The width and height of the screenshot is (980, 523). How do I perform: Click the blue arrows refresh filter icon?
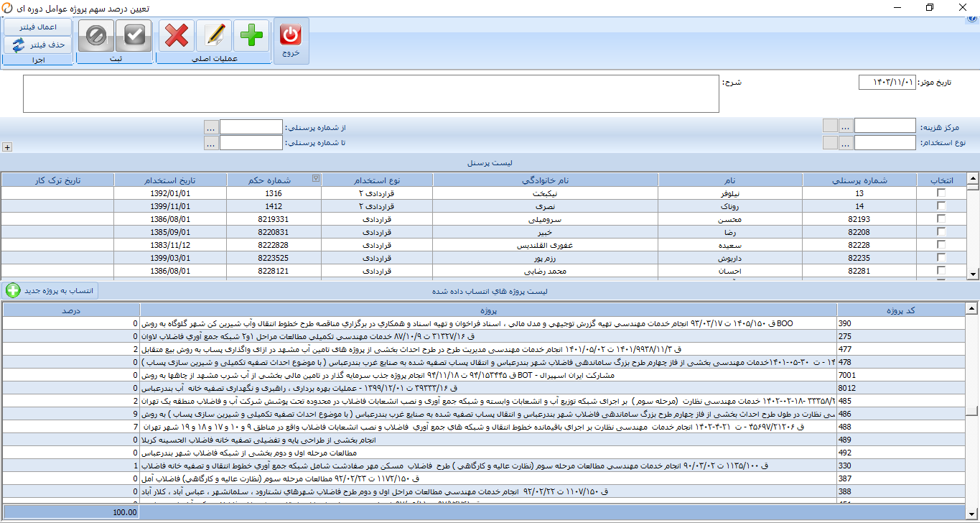[x=18, y=45]
